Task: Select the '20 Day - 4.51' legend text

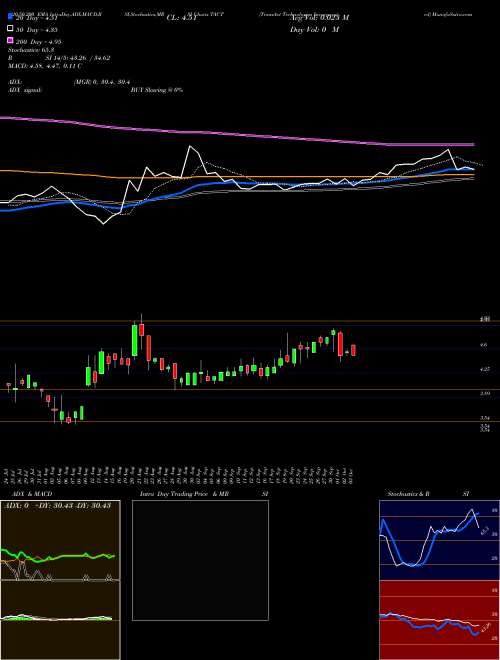Action: [36, 18]
